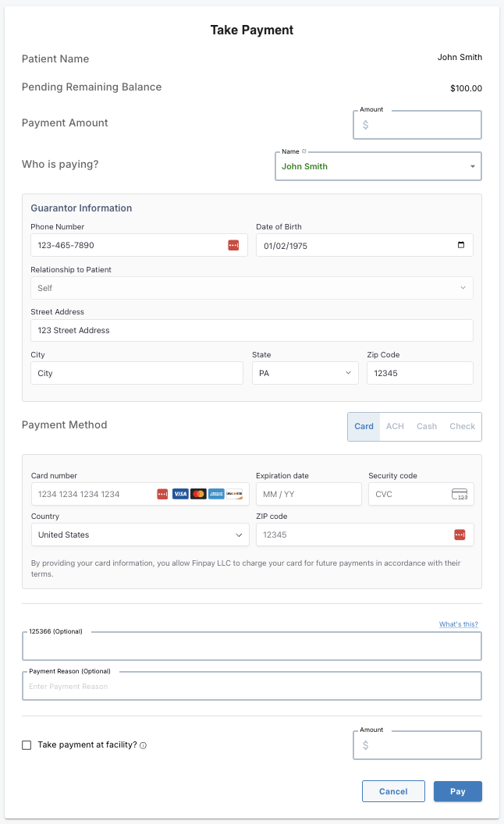Focus the Payment Amount field
This screenshot has height=824, width=504.
417,125
